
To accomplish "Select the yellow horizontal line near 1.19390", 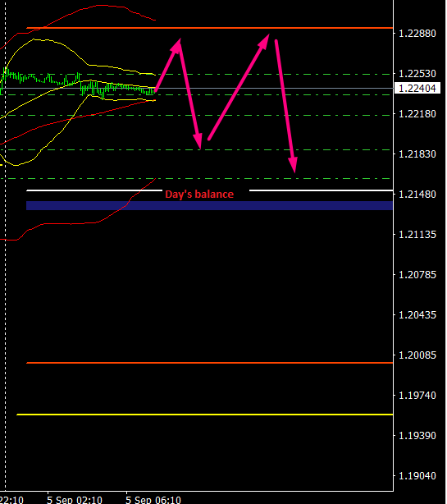I will point(204,415).
